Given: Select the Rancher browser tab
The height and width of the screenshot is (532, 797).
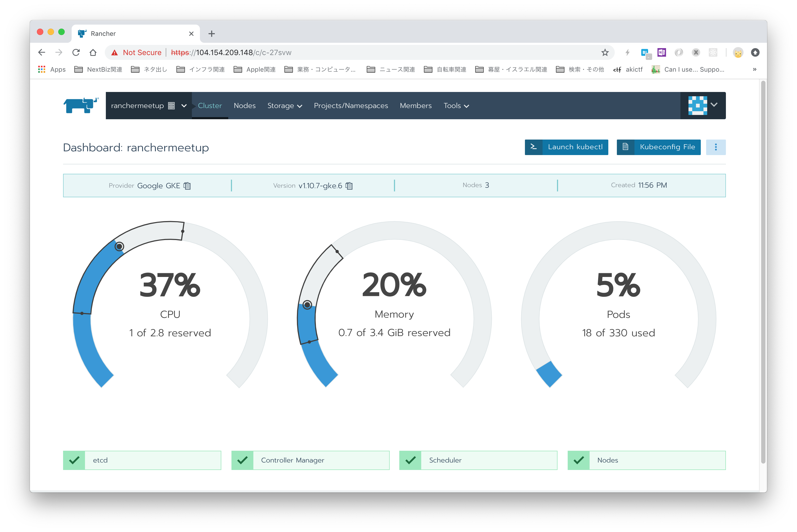Looking at the screenshot, I should [x=136, y=33].
